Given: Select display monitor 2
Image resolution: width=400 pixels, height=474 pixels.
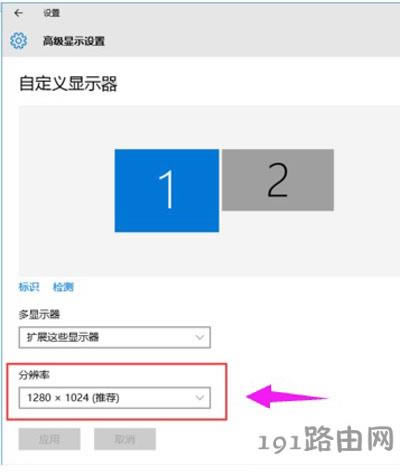Looking at the screenshot, I should (x=278, y=180).
